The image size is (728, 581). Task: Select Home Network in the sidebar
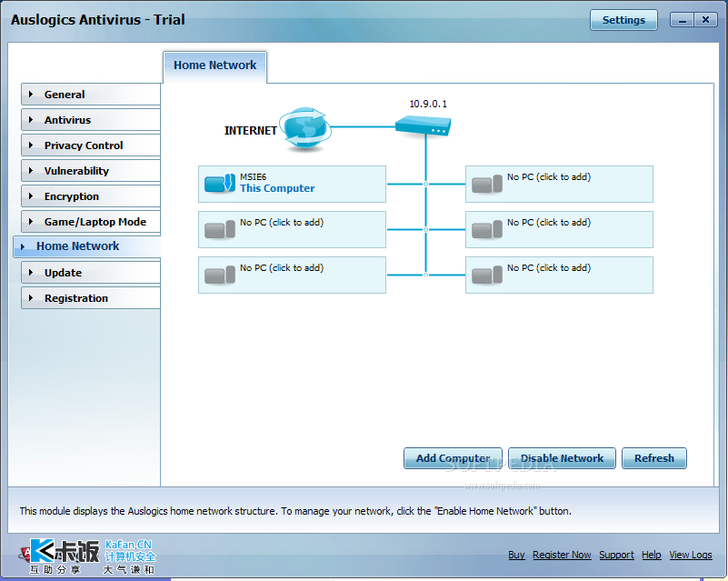[x=87, y=246]
